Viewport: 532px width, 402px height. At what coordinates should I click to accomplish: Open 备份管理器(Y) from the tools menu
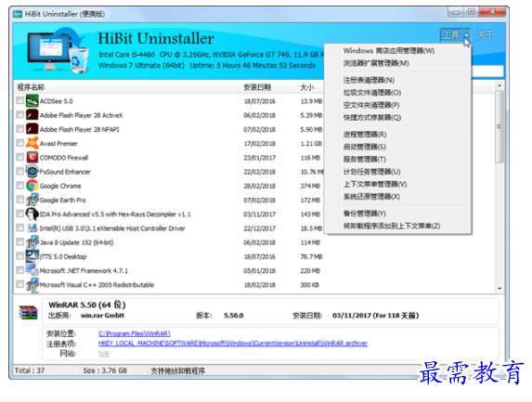tap(397, 214)
